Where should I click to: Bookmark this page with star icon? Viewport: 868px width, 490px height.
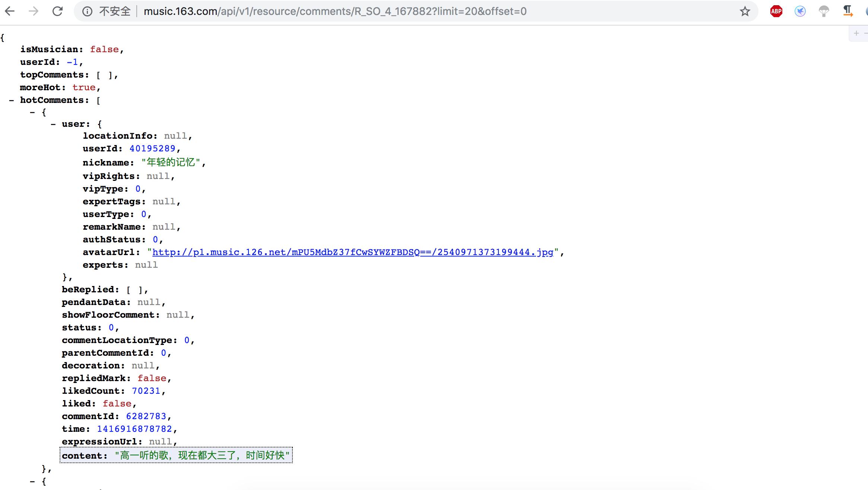click(745, 12)
